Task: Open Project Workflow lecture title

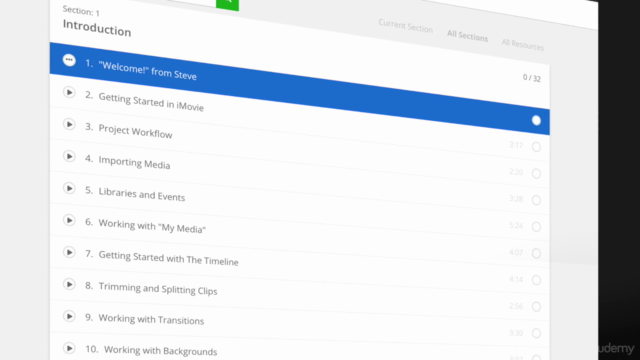Action: pyautogui.click(x=136, y=131)
